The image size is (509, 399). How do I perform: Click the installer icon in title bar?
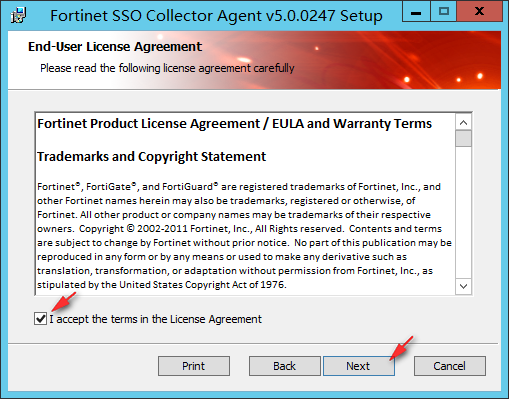coord(18,15)
